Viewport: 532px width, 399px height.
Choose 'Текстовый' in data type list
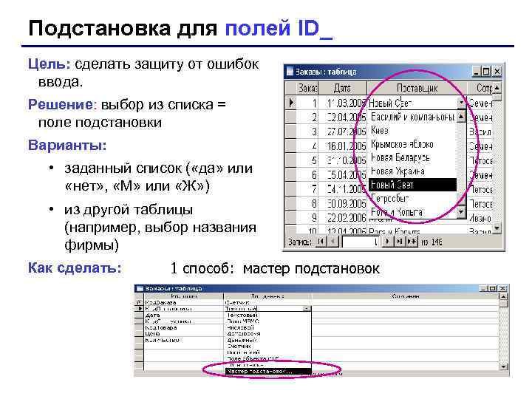coord(242,316)
